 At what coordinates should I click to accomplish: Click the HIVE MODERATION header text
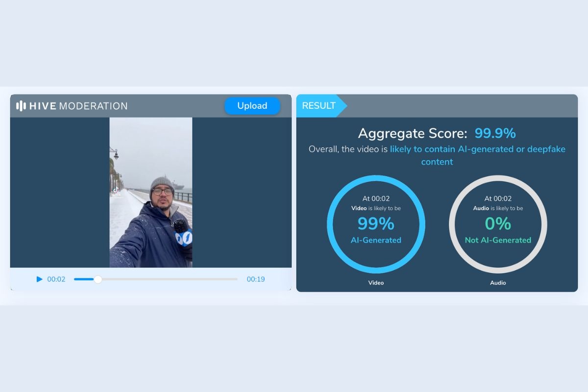click(78, 106)
